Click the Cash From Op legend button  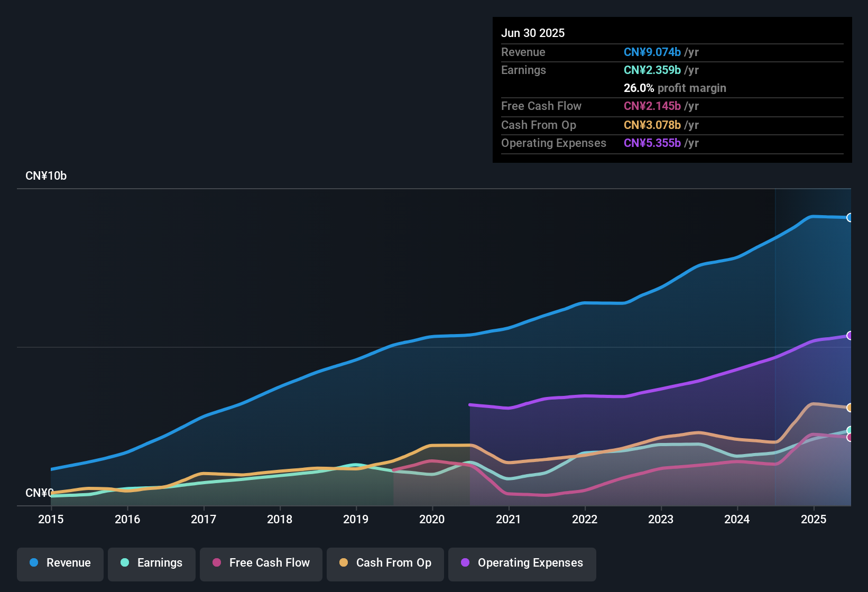[385, 563]
